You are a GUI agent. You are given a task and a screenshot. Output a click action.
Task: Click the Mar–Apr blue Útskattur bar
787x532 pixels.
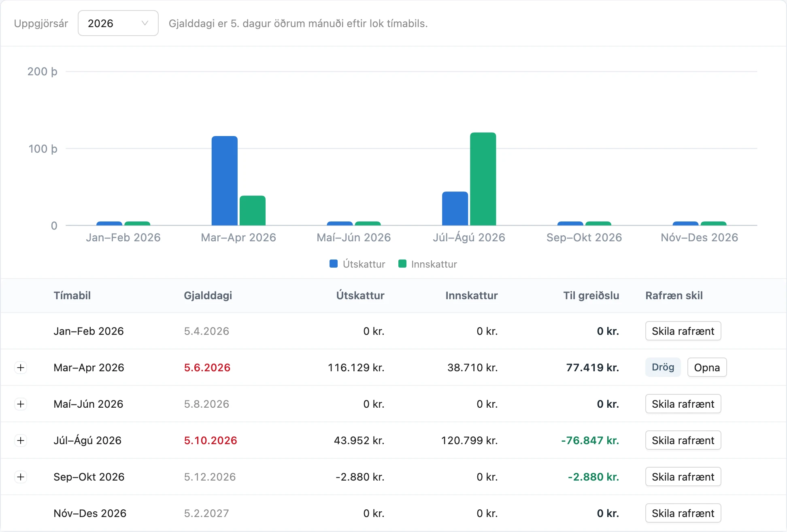[x=225, y=181]
